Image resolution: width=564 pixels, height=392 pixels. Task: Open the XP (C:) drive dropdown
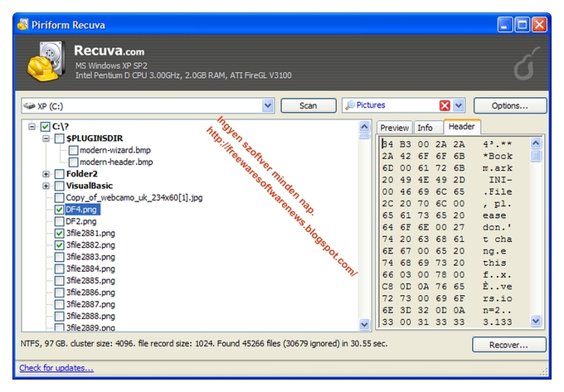pos(268,105)
